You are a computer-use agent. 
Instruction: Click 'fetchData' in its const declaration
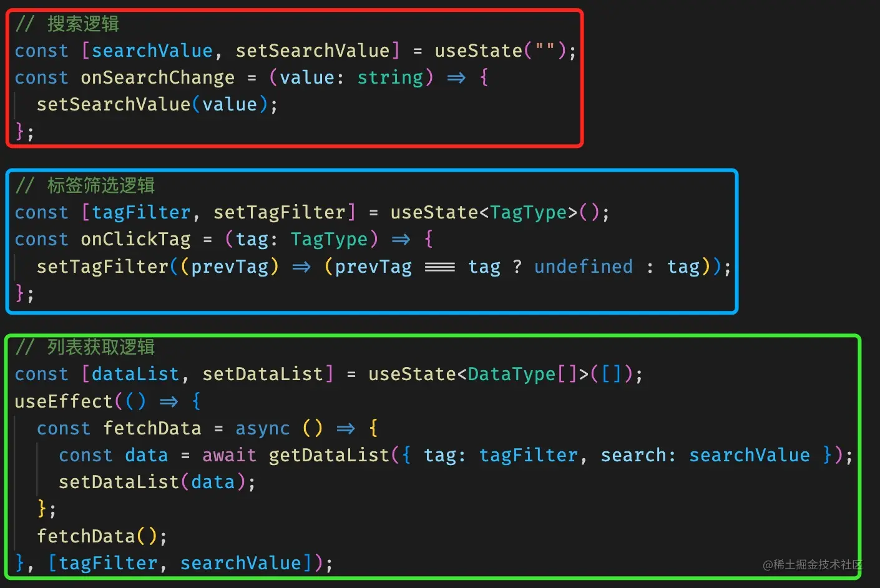(x=152, y=428)
